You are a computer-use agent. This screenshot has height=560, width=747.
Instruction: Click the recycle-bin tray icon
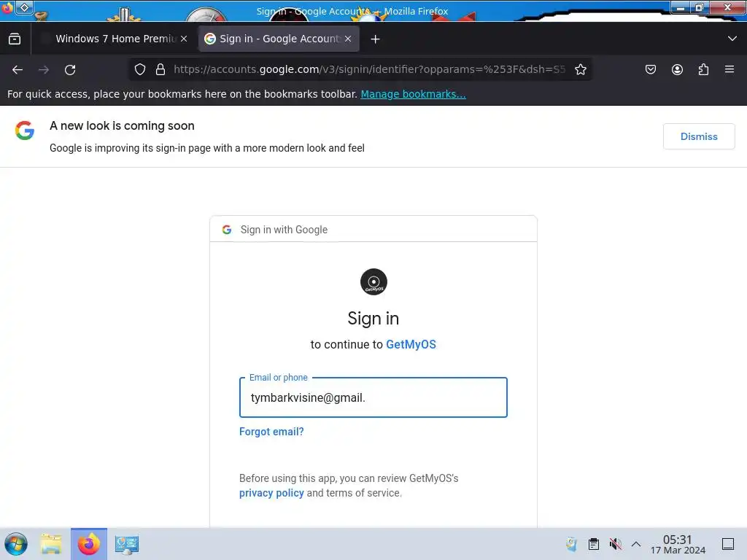click(572, 544)
